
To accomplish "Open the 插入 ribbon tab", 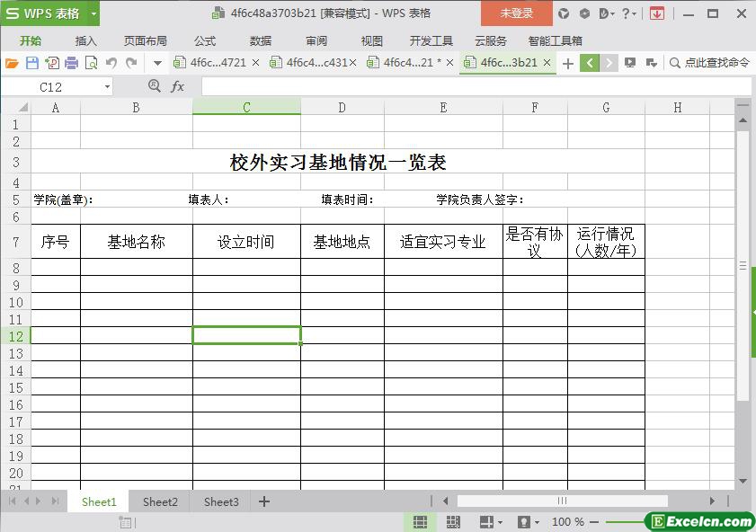I will [86, 40].
